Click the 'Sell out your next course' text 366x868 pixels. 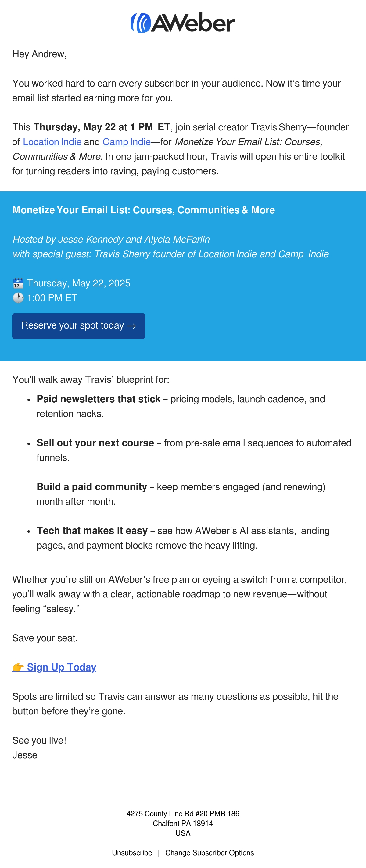[95, 443]
